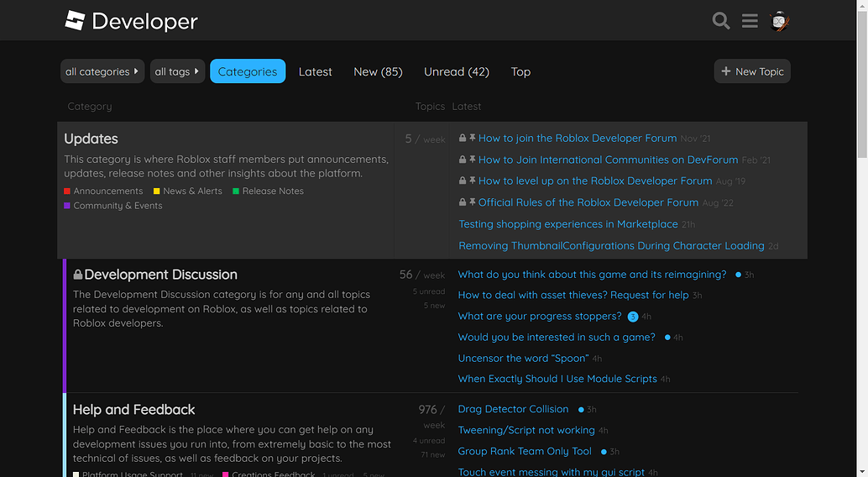Open Removing ThumbnailConfigurations During Character Loading topic
The image size is (868, 477).
pos(611,245)
